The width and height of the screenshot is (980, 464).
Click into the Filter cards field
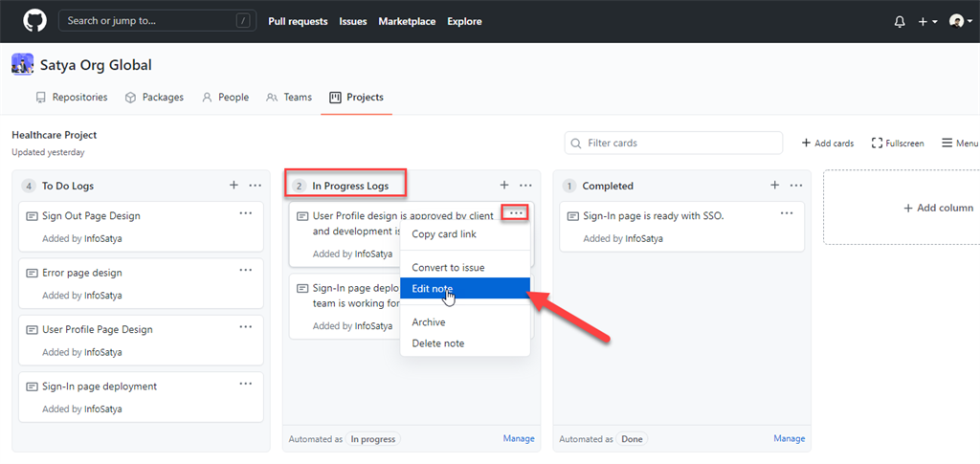[x=673, y=143]
